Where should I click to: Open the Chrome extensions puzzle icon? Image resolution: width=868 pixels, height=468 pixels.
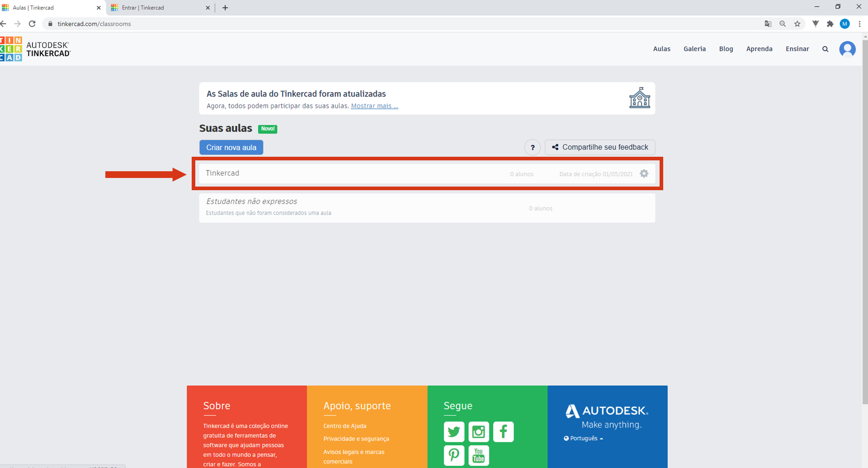[x=830, y=24]
